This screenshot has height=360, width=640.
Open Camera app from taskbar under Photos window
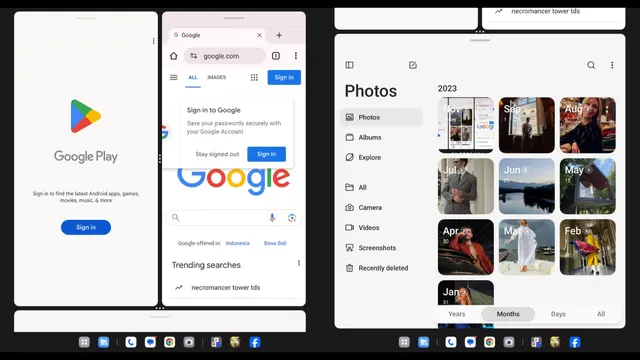tap(509, 342)
